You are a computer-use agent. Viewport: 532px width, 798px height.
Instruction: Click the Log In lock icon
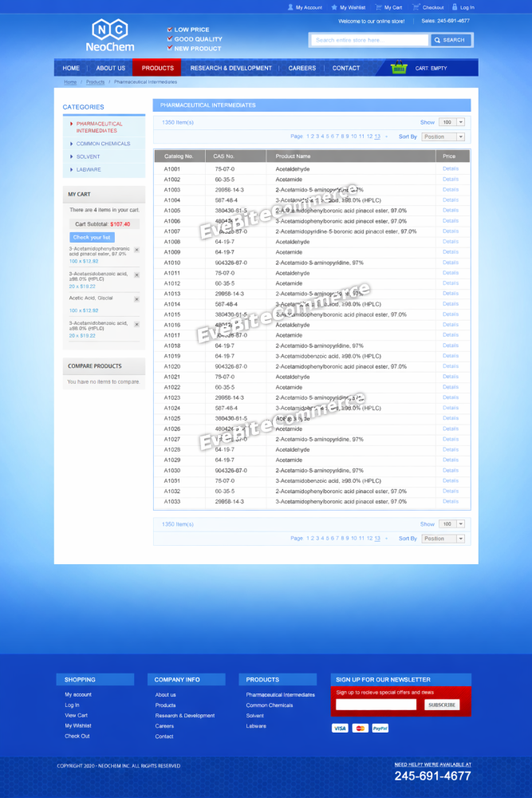tap(454, 7)
